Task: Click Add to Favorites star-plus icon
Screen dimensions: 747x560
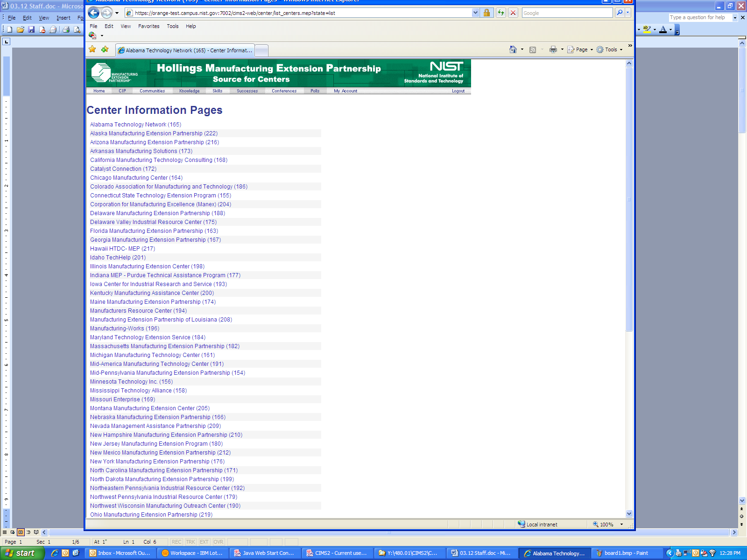Action: (x=105, y=49)
